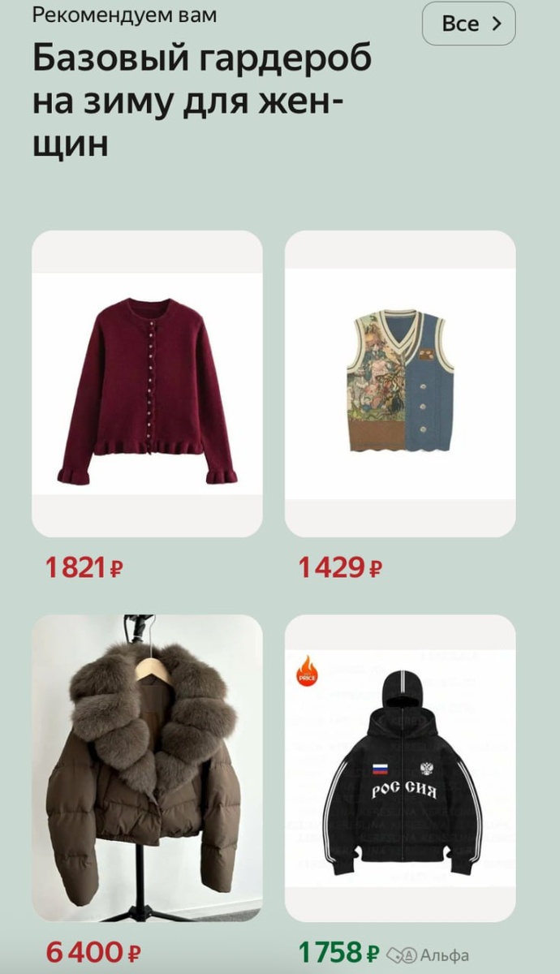Image resolution: width=560 pixels, height=974 pixels.
Task: Open the Базовый гардероб на зиму heading
Action: pyautogui.click(x=202, y=101)
